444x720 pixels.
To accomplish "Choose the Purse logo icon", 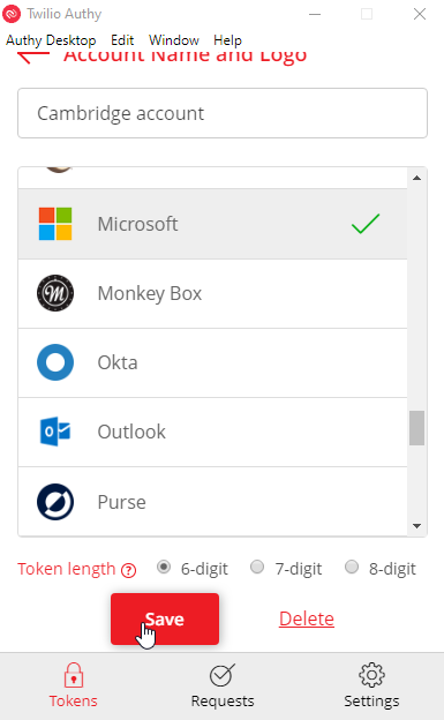I will point(55,501).
